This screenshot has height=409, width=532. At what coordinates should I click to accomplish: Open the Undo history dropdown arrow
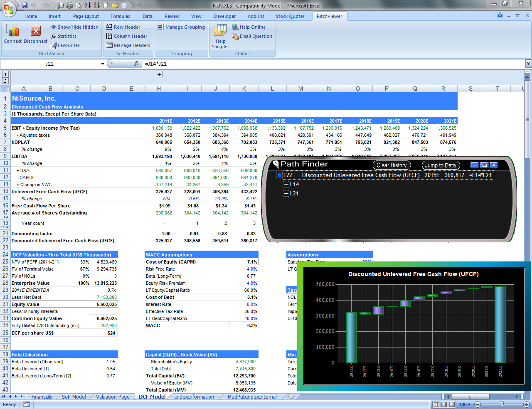click(x=40, y=5)
